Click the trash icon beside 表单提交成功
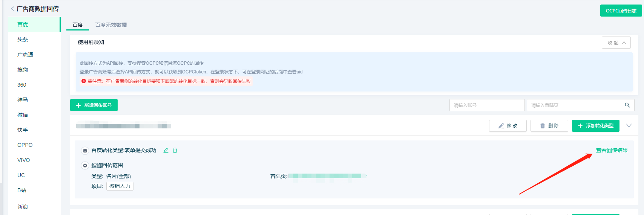 [175, 150]
